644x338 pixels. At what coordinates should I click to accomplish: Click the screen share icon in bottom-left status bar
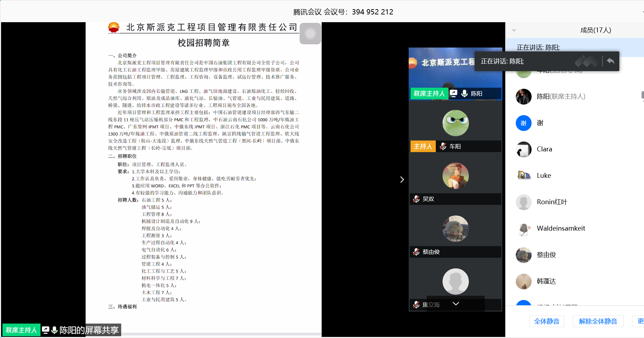coord(46,330)
